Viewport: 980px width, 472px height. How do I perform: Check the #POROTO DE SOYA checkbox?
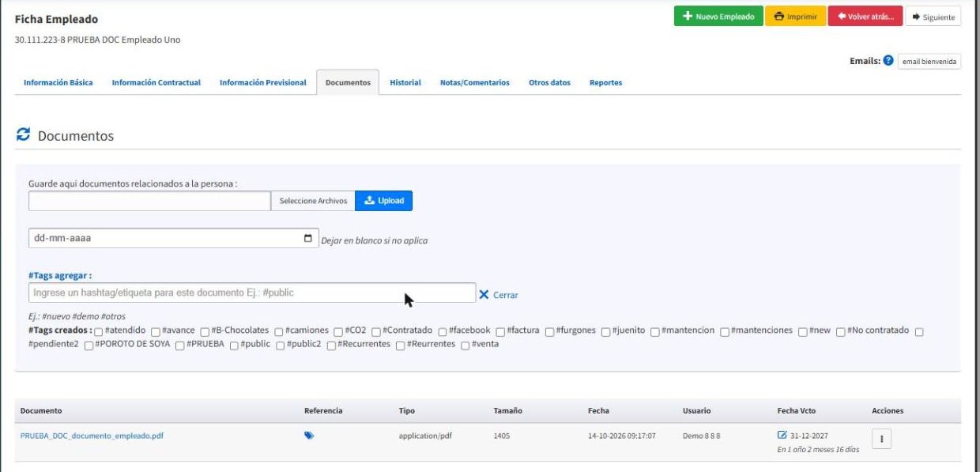89,346
